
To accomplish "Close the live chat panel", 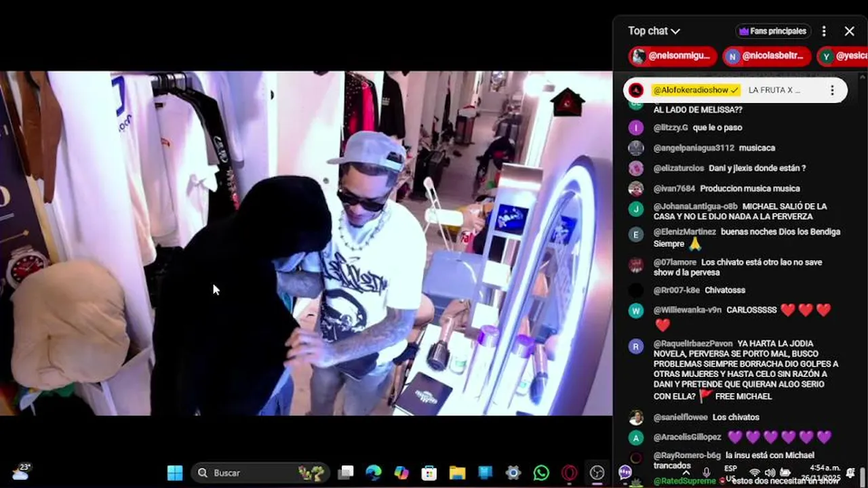I will pos(849,31).
